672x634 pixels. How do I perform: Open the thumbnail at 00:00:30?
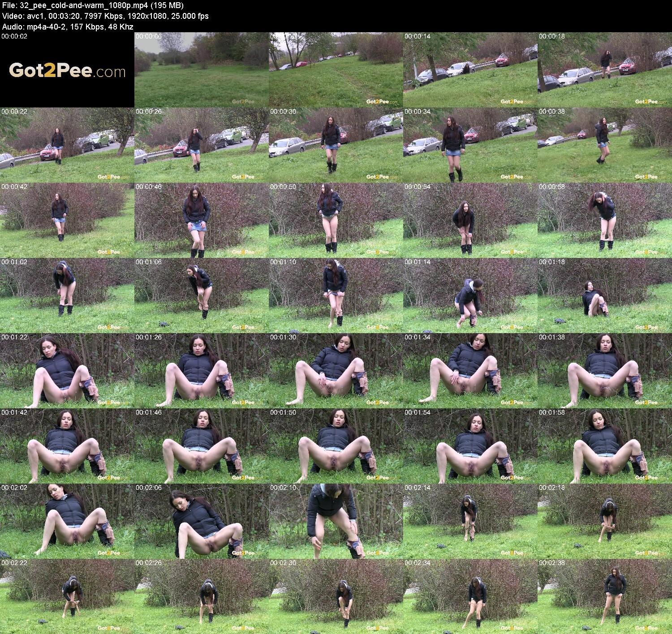(x=336, y=145)
